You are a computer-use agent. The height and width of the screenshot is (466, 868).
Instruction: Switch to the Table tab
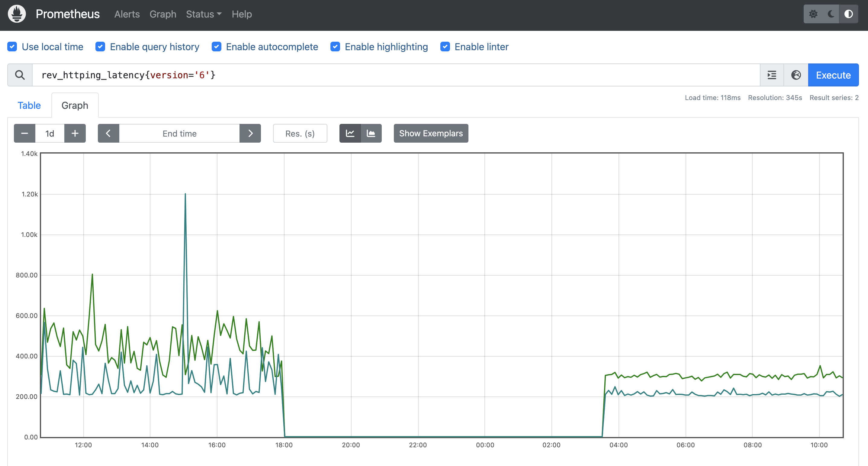pyautogui.click(x=29, y=105)
